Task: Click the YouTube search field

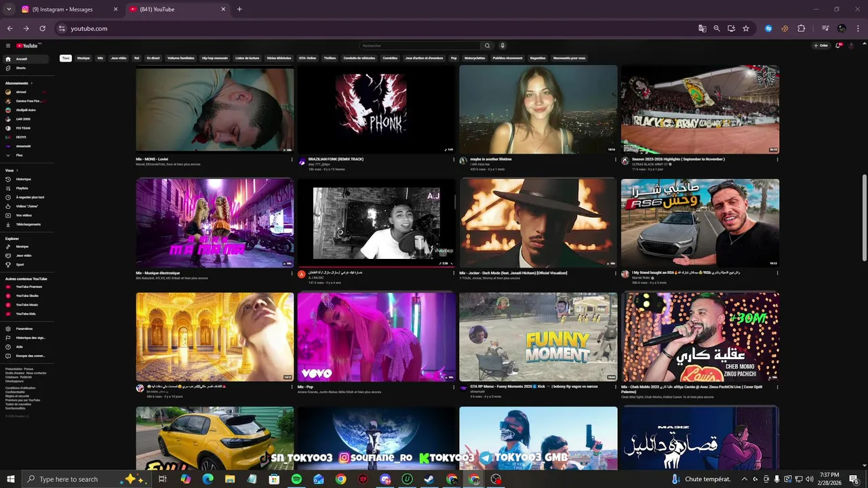Action: coord(419,45)
